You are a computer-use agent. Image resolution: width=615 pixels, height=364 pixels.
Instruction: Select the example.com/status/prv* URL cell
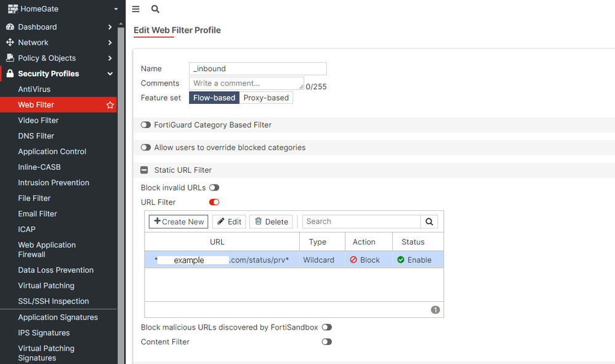222,259
